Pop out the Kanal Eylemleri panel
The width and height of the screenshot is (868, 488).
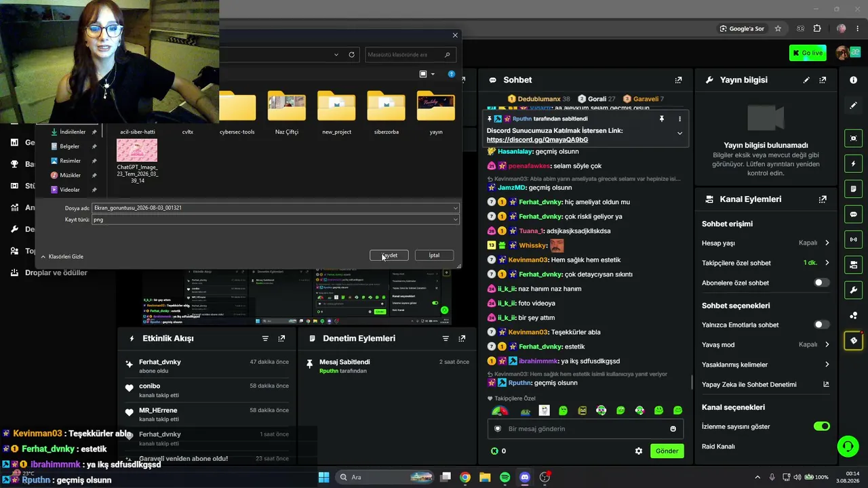(823, 199)
